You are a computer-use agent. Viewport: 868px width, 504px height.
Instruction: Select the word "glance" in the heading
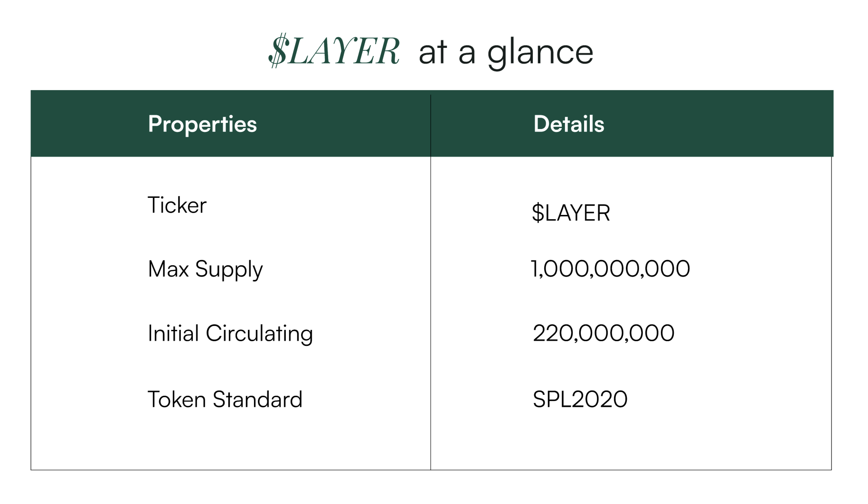point(541,54)
